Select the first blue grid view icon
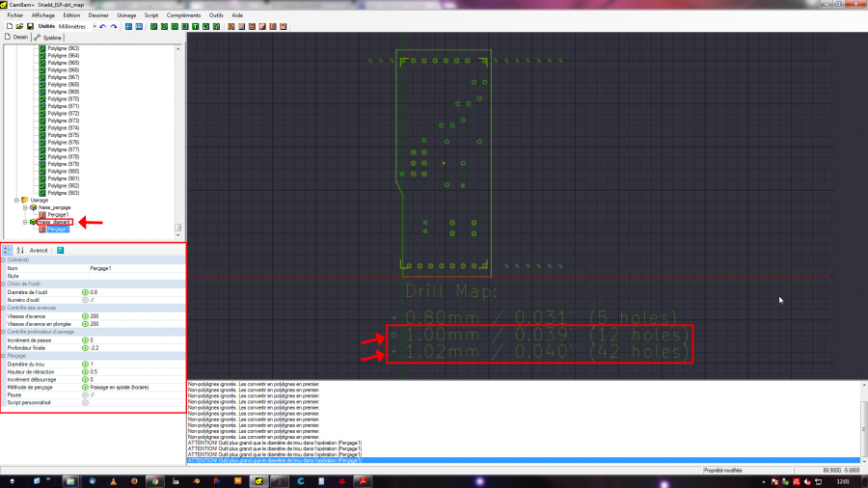The height and width of the screenshot is (488, 868). 128,26
